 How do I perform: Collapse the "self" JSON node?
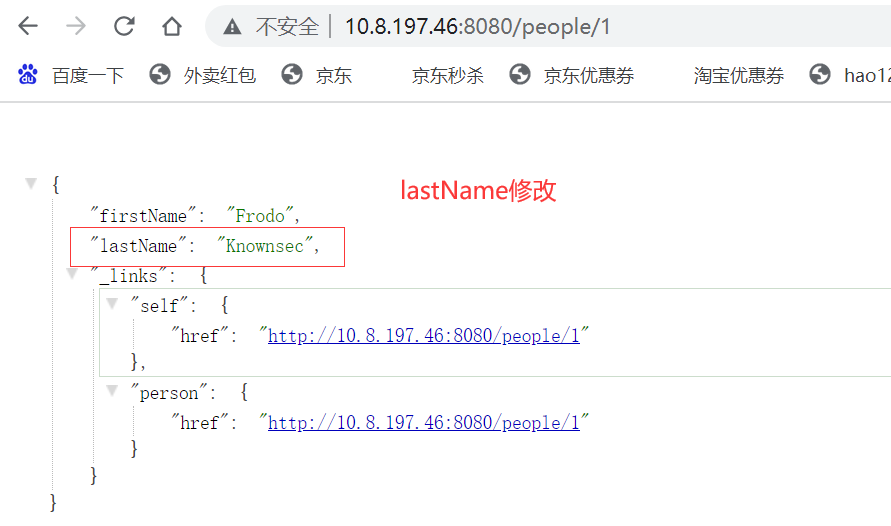112,304
